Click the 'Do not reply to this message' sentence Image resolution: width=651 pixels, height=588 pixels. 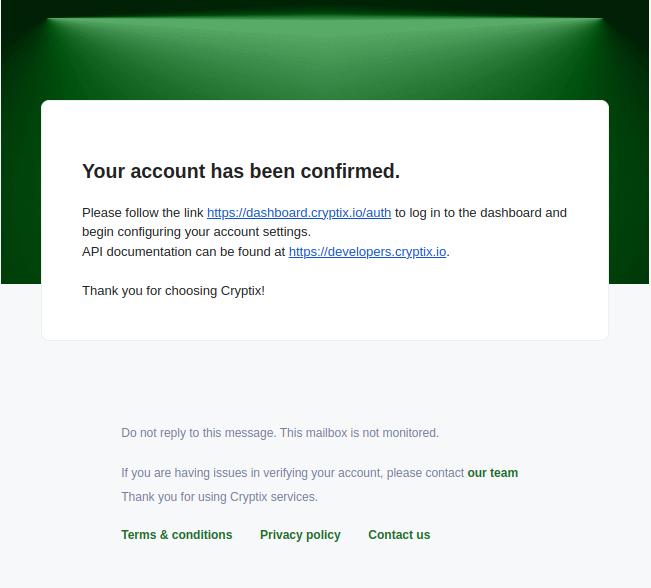[x=198, y=433]
